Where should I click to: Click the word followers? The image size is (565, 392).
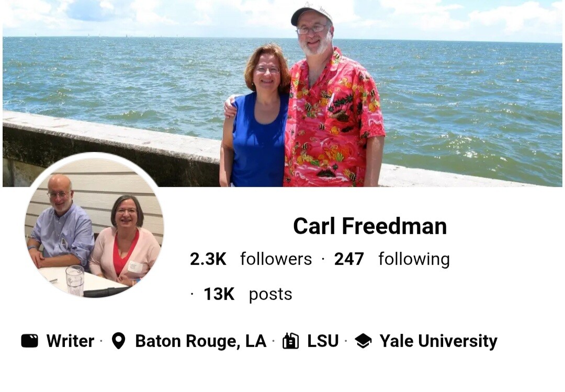point(276,259)
